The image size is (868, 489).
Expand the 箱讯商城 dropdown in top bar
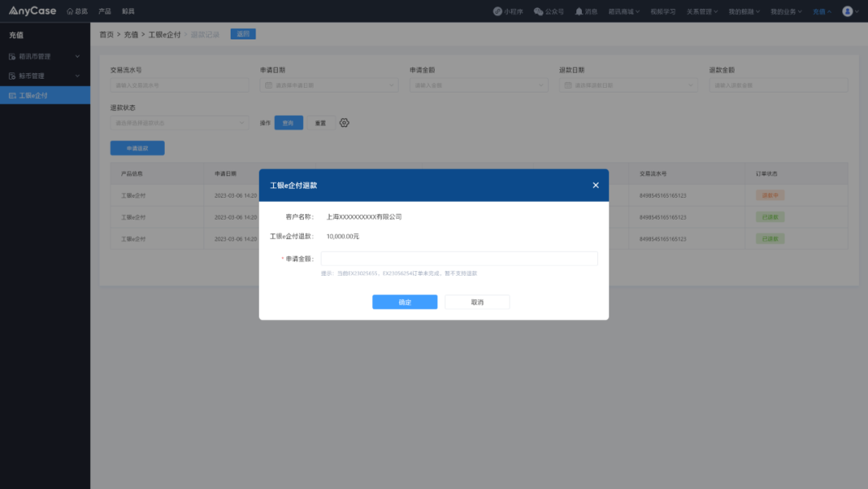[624, 11]
